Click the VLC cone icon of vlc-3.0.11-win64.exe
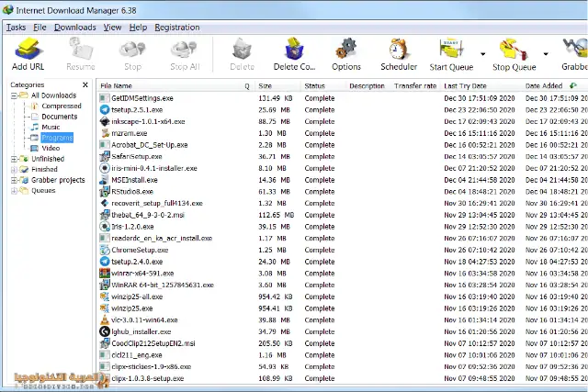This screenshot has width=588, height=392. 105,320
